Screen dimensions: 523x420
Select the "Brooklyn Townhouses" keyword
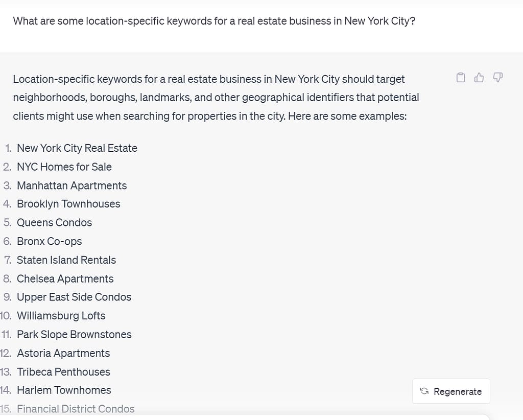click(68, 204)
